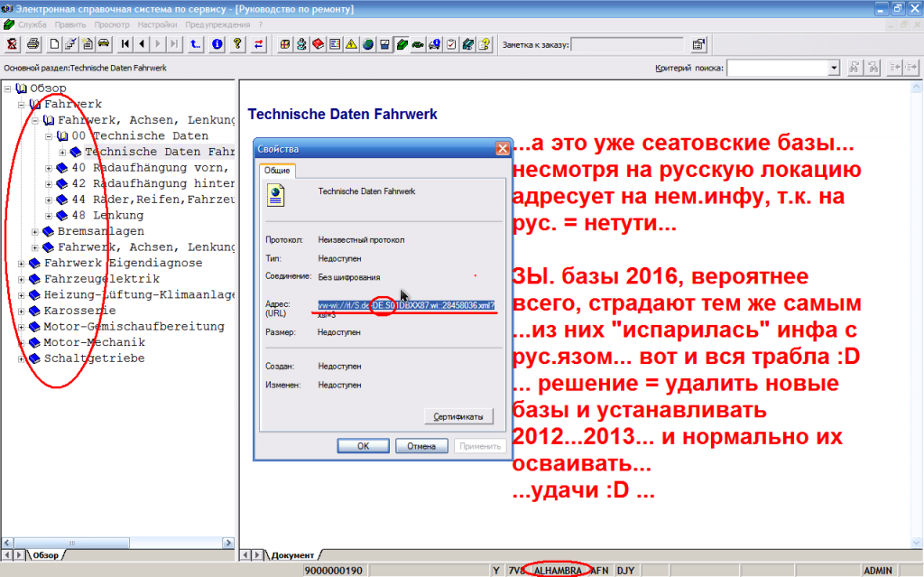
Task: Jump to first page with the skip-back arrow
Action: click(x=125, y=43)
